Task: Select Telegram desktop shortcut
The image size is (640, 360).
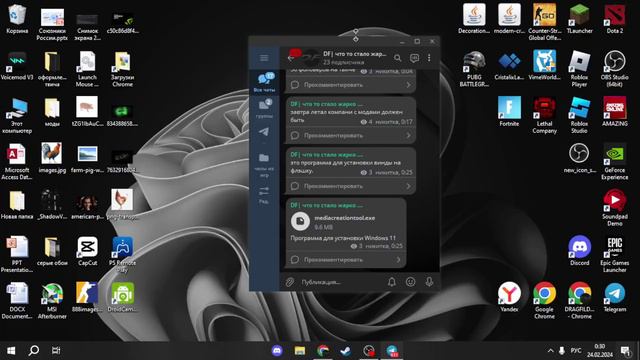Action: [615, 298]
